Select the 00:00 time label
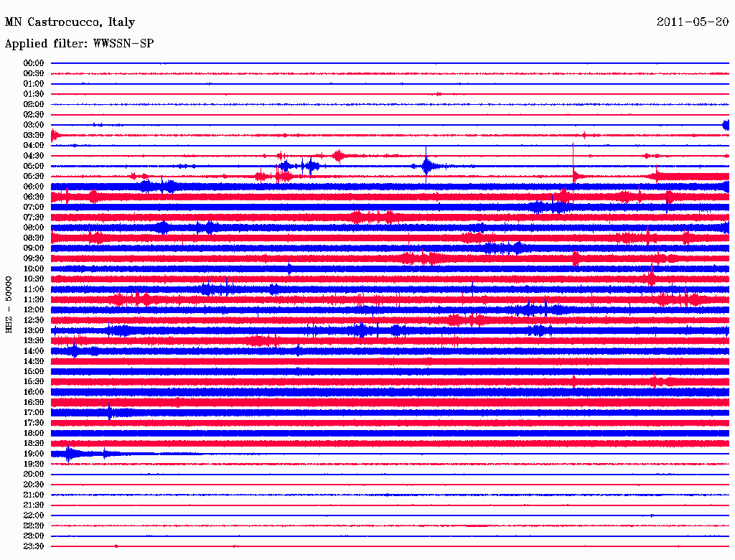The height and width of the screenshot is (560, 735). 33,63
